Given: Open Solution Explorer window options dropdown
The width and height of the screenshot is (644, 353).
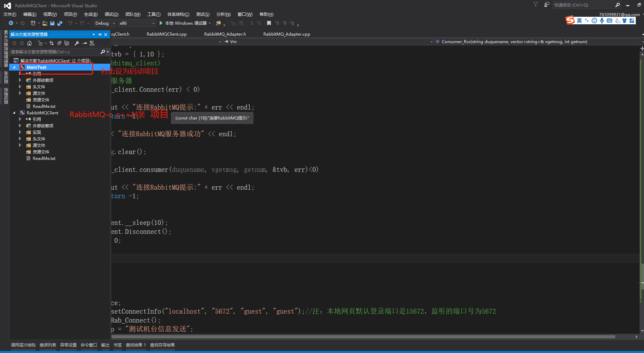Looking at the screenshot, I should click(94, 35).
